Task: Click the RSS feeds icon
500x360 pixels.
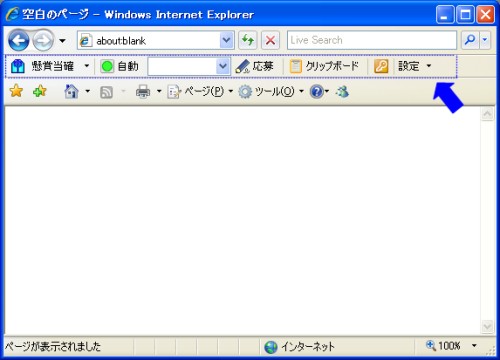Action: pos(106,92)
